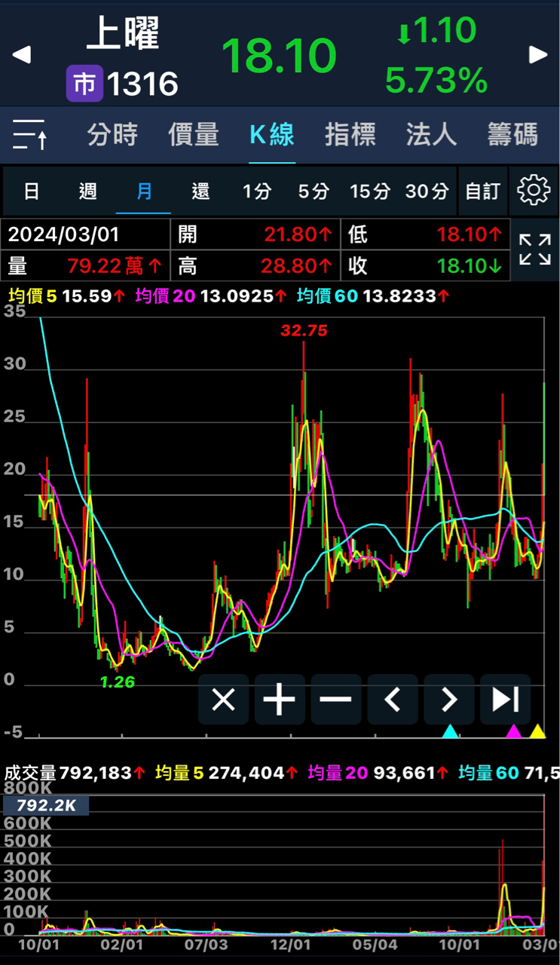The height and width of the screenshot is (965, 560).
Task: Tap the 自訂 custom period button
Action: click(x=482, y=191)
